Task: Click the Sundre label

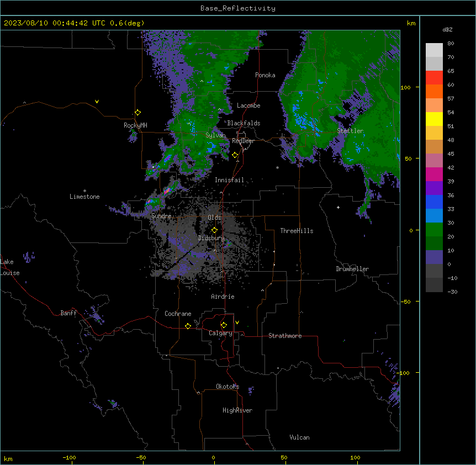Action: tap(161, 216)
